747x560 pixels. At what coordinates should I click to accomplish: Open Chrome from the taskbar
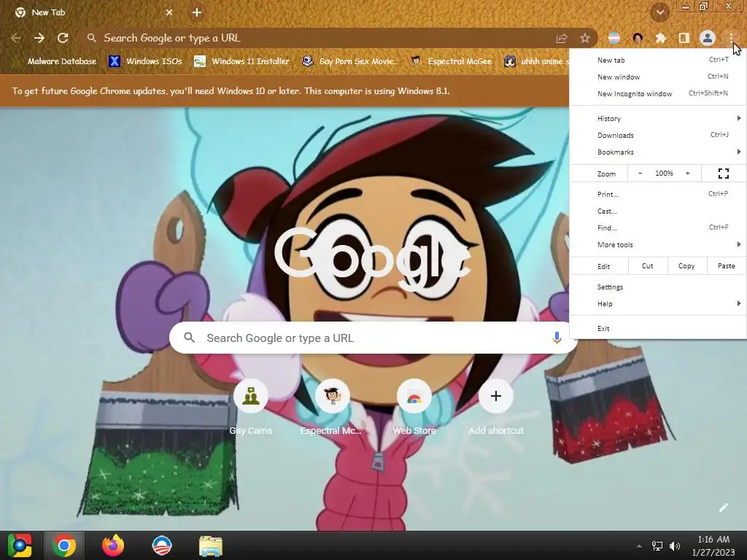click(64, 545)
